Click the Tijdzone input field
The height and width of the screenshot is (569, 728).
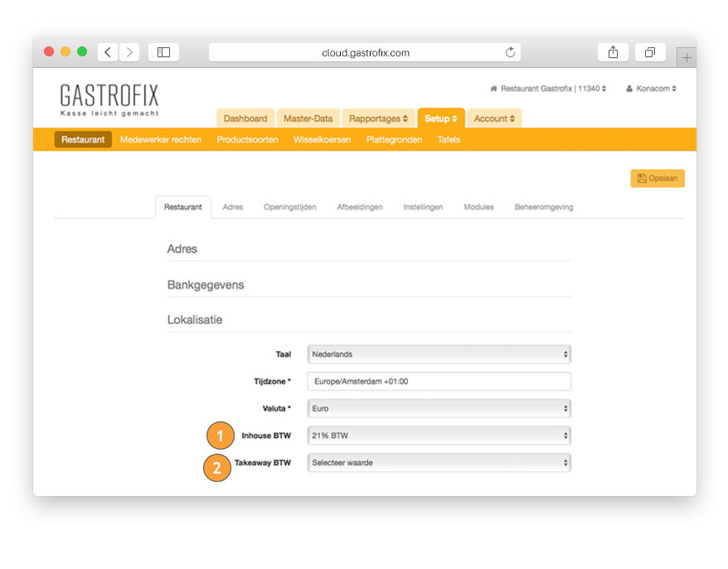click(x=439, y=382)
